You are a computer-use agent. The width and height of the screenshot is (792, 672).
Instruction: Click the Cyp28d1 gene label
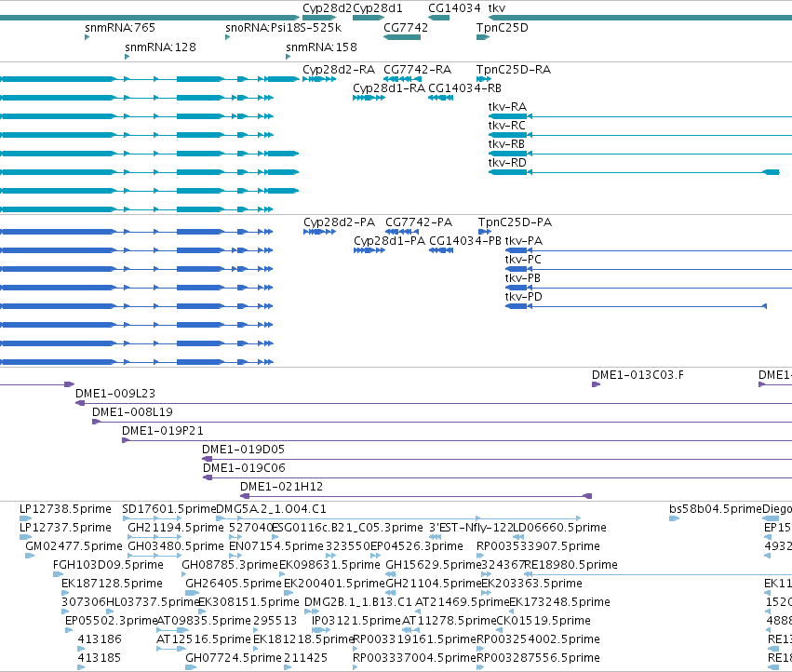point(378,8)
